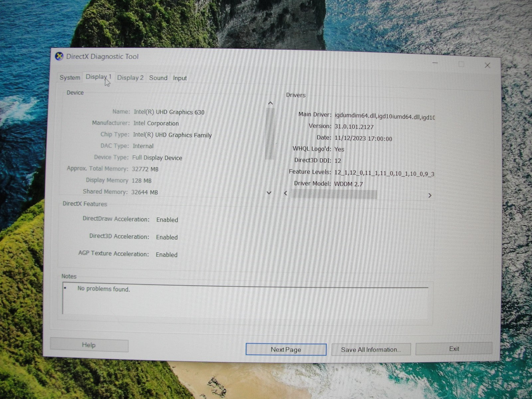
Task: Click the DirectX icon in the title bar
Action: tap(59, 56)
